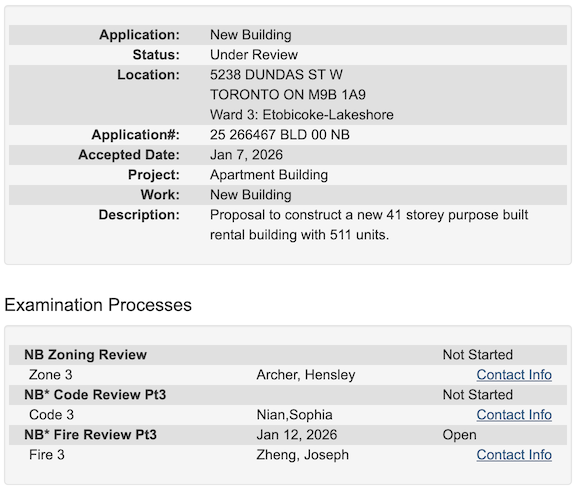Click the Code 3 examiner row
The image size is (573, 490).
[x=288, y=415]
